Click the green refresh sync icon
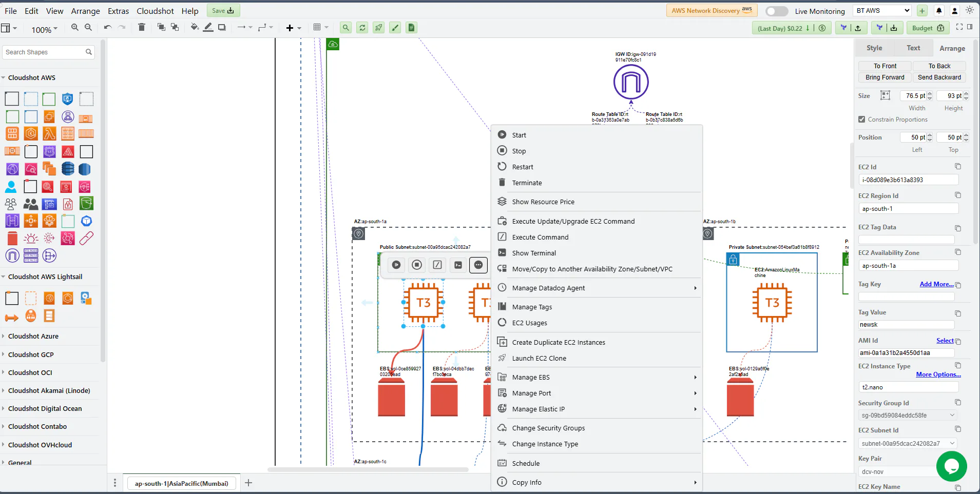The image size is (980, 494). click(x=362, y=28)
